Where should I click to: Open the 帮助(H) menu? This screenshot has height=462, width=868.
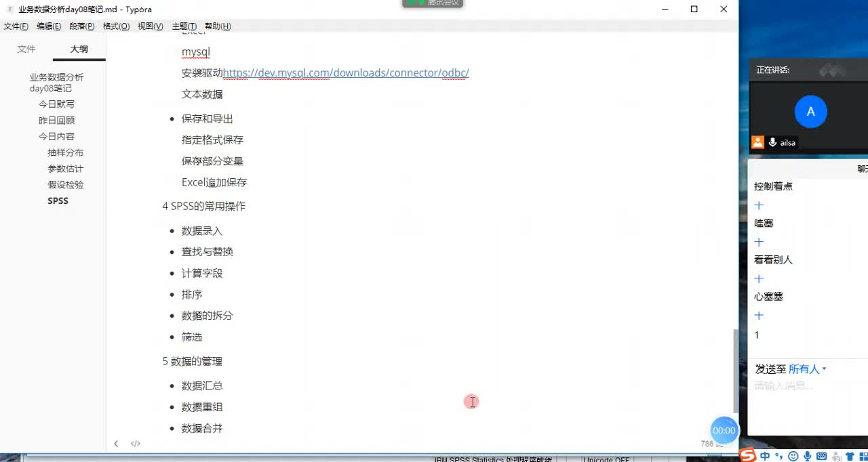coord(218,26)
